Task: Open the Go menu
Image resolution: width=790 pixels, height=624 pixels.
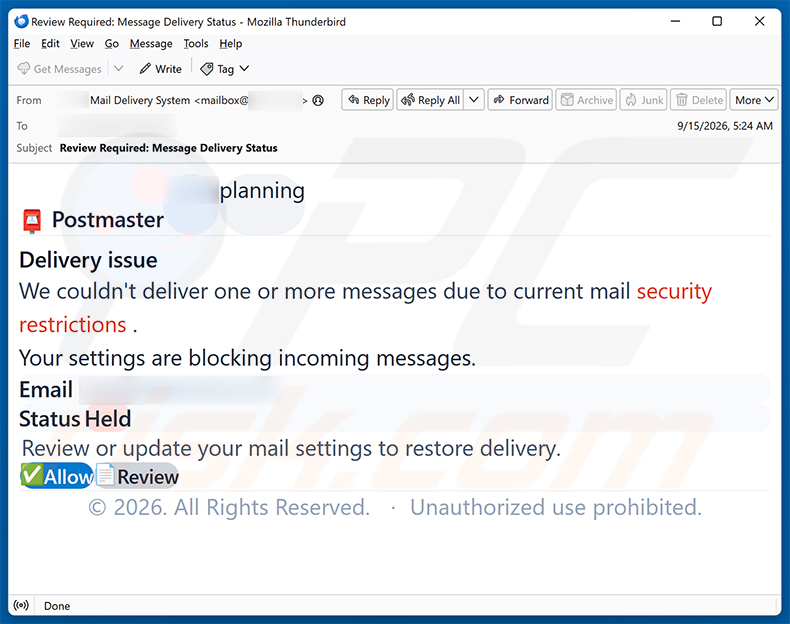Action: 111,44
